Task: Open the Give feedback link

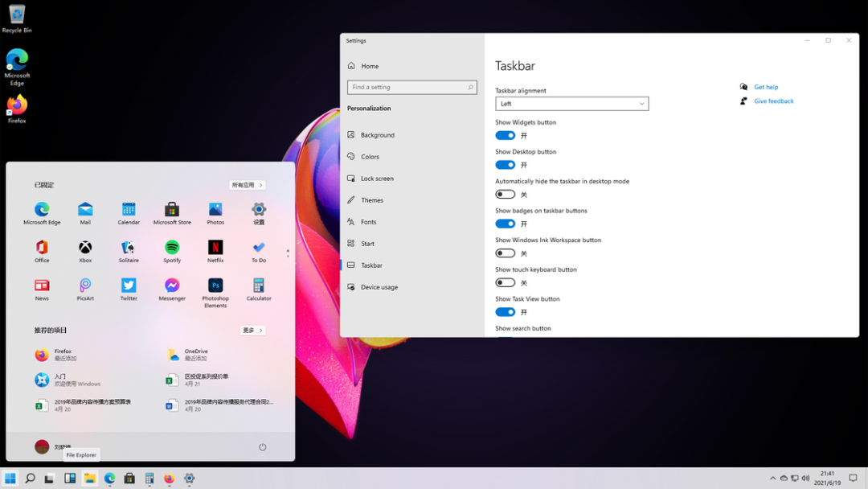Action: [x=773, y=101]
